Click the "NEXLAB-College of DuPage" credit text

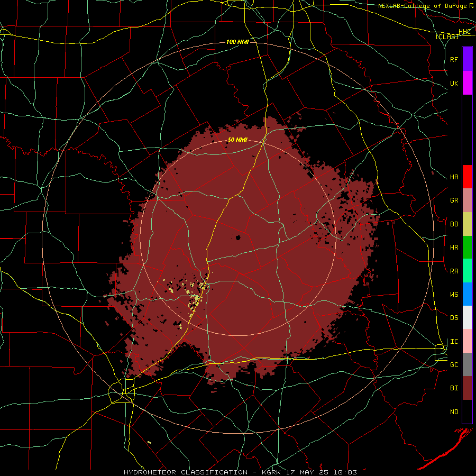coord(423,6)
